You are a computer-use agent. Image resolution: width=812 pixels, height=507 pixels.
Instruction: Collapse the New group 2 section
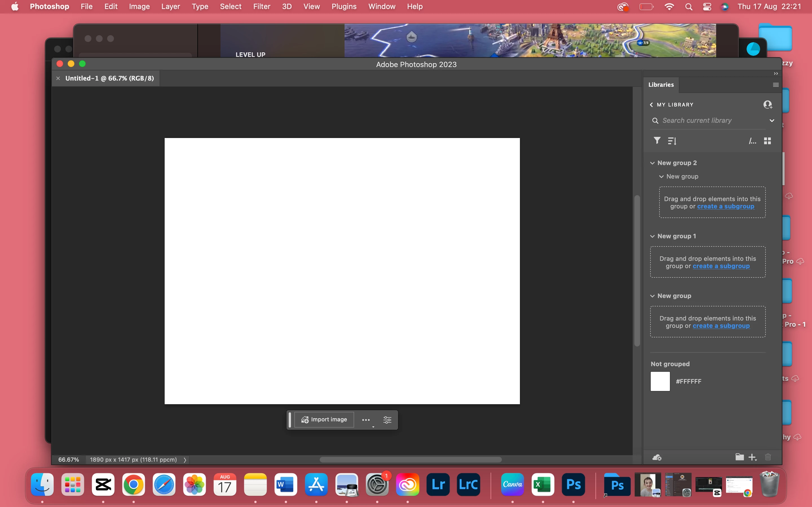click(652, 163)
